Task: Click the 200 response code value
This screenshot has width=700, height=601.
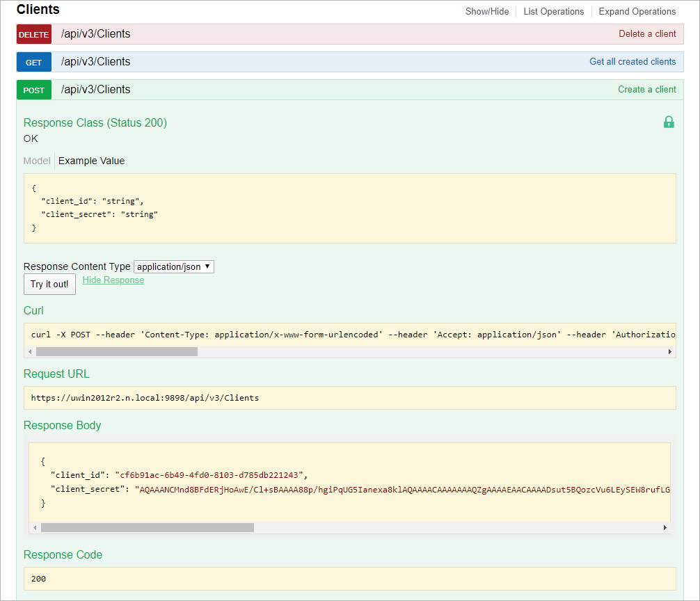Action: click(38, 579)
